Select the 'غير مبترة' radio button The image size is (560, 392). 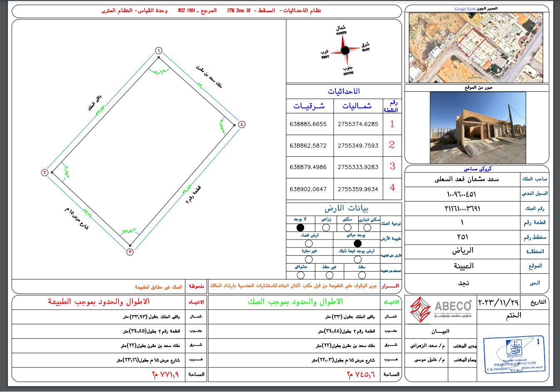309,259
